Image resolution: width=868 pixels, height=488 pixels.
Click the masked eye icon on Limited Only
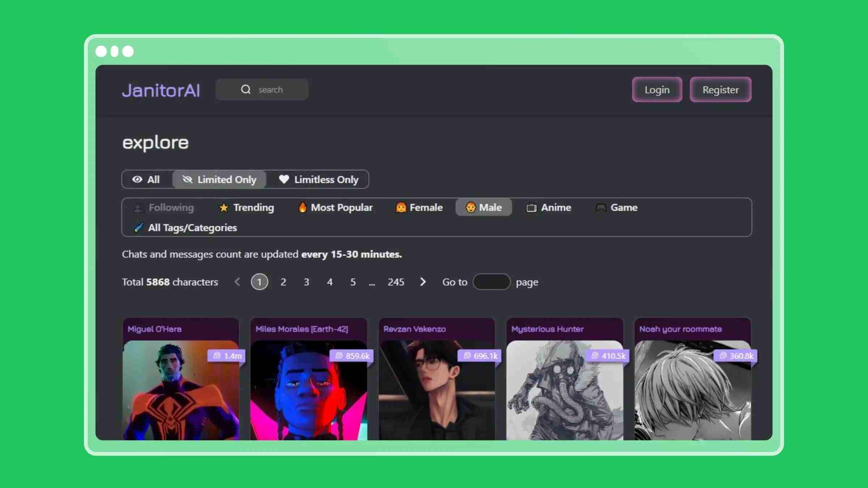click(x=187, y=179)
